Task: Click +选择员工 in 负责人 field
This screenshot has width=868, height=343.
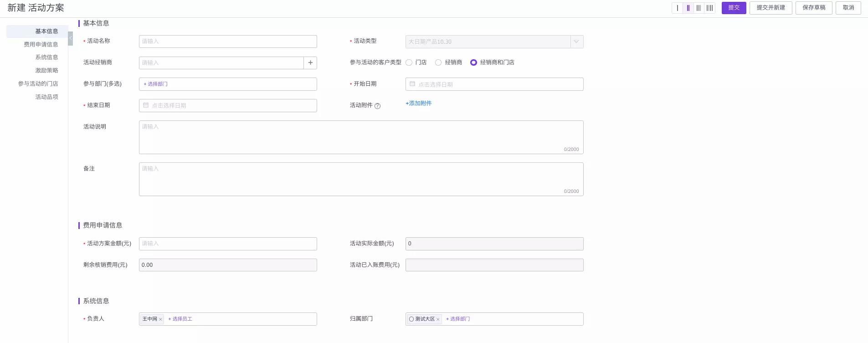Action: tap(180, 319)
